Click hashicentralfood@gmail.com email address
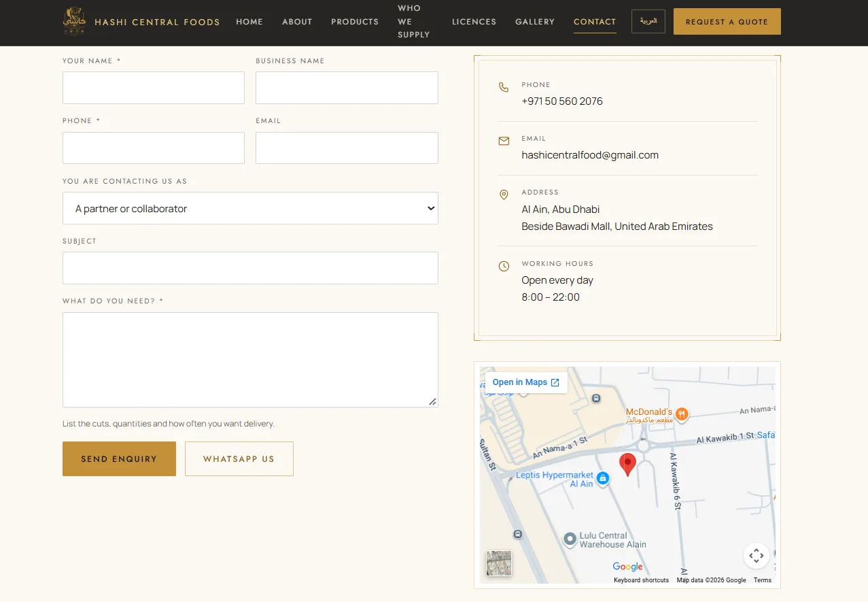Screen dimensions: 868x602 590,155
